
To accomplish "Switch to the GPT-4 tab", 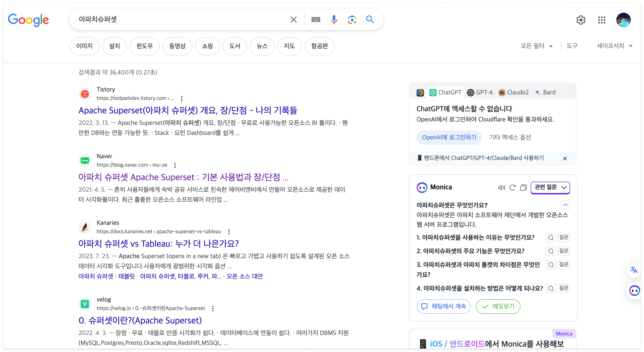I will coord(480,93).
